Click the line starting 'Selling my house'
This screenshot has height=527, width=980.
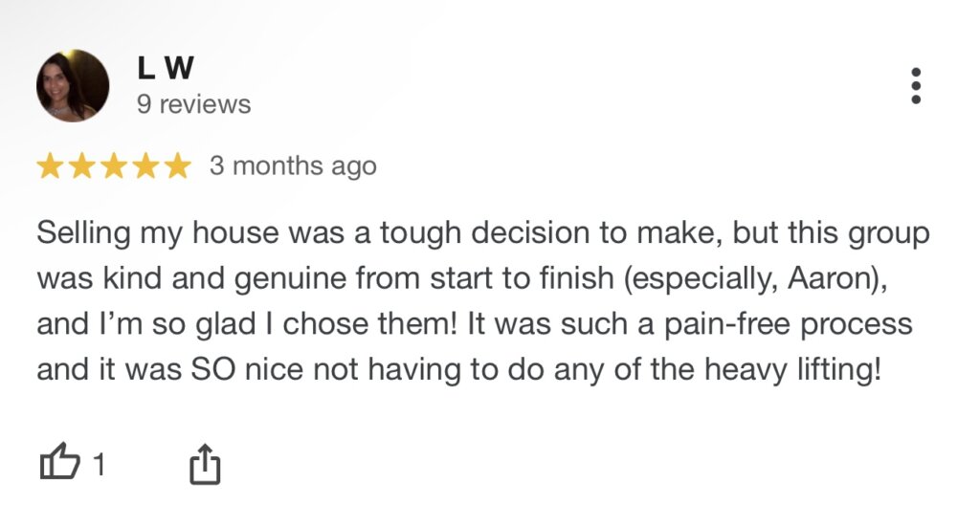click(x=483, y=233)
